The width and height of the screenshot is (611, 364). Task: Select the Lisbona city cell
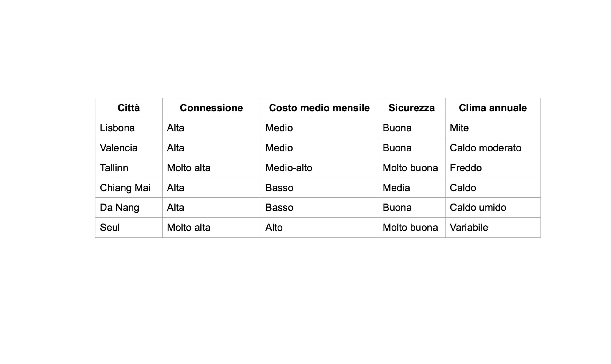(x=117, y=128)
